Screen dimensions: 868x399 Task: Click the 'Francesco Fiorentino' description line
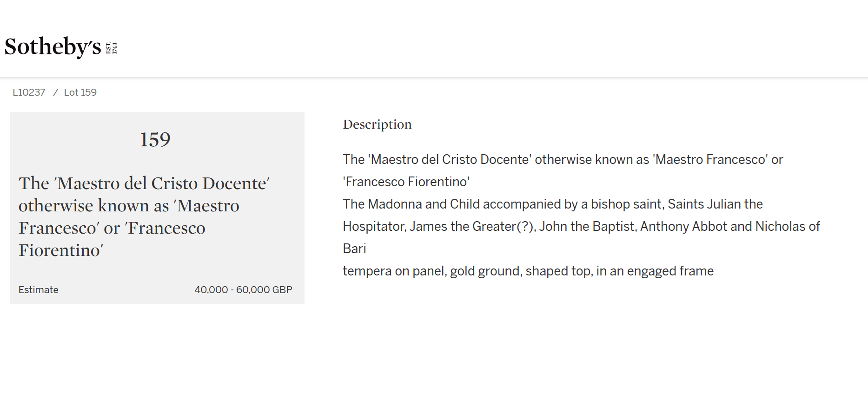pos(406,182)
